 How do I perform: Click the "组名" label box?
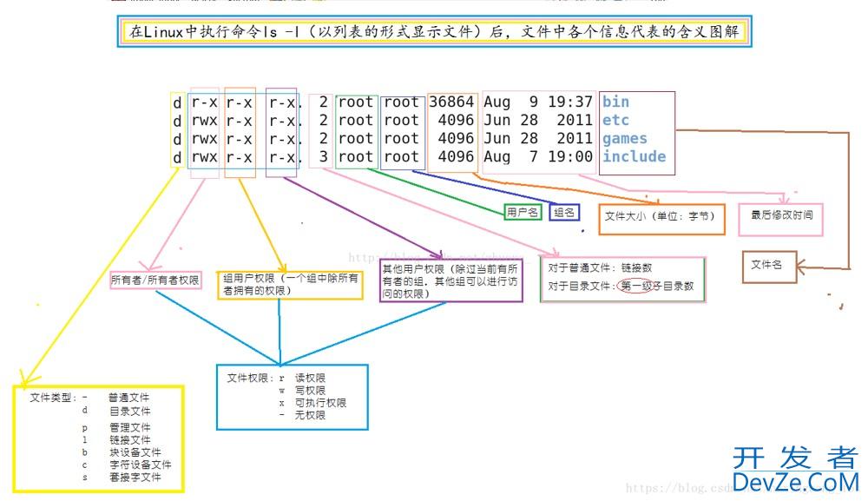pos(564,212)
